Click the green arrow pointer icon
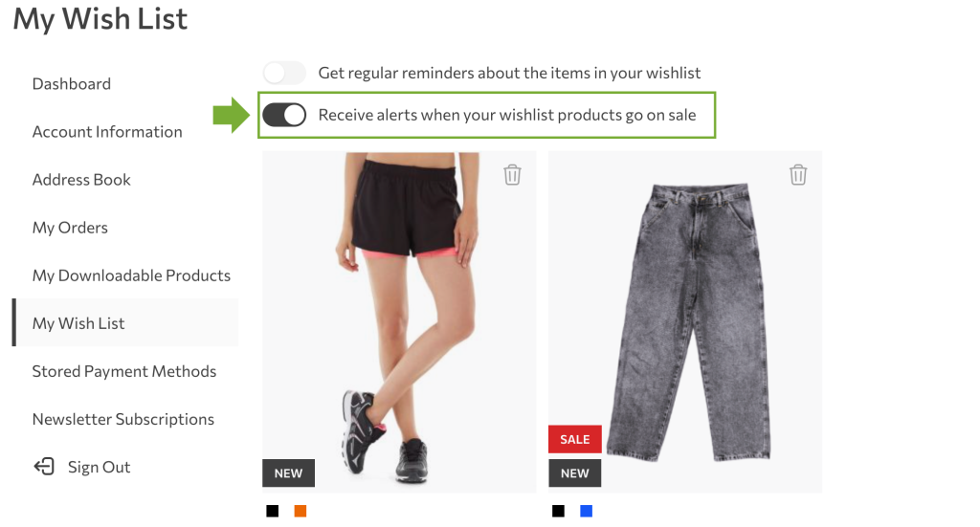The image size is (980, 527). click(231, 115)
